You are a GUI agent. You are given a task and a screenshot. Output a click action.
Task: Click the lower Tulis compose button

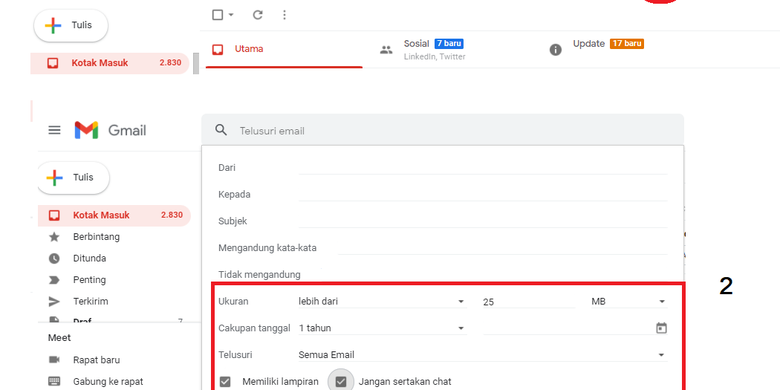pyautogui.click(x=73, y=178)
